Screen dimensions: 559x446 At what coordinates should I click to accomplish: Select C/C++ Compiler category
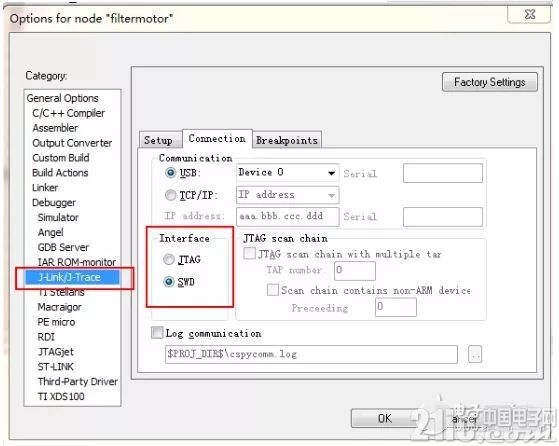[68, 113]
